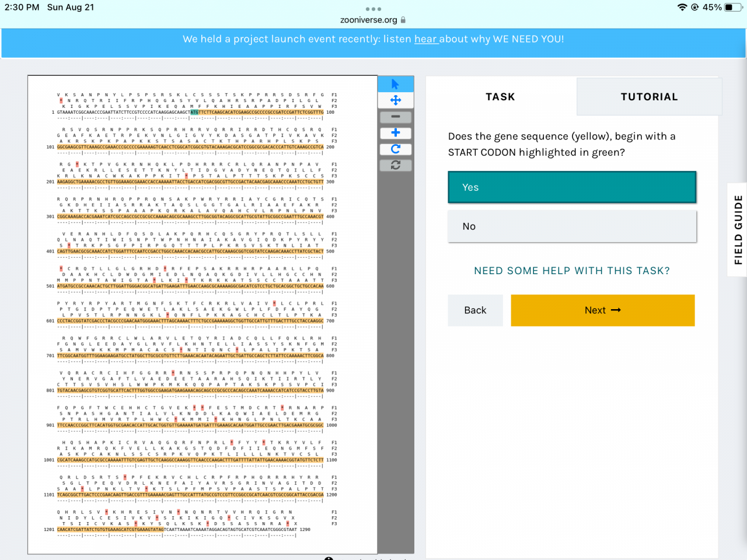Click Need Some Help With This Task
Screen dimensions: 747x560
tap(572, 271)
